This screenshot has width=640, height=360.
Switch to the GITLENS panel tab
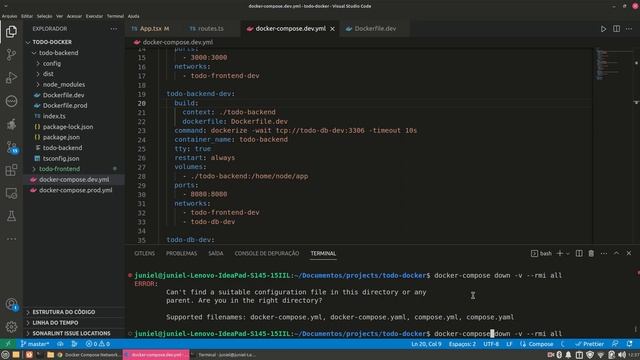point(144,253)
